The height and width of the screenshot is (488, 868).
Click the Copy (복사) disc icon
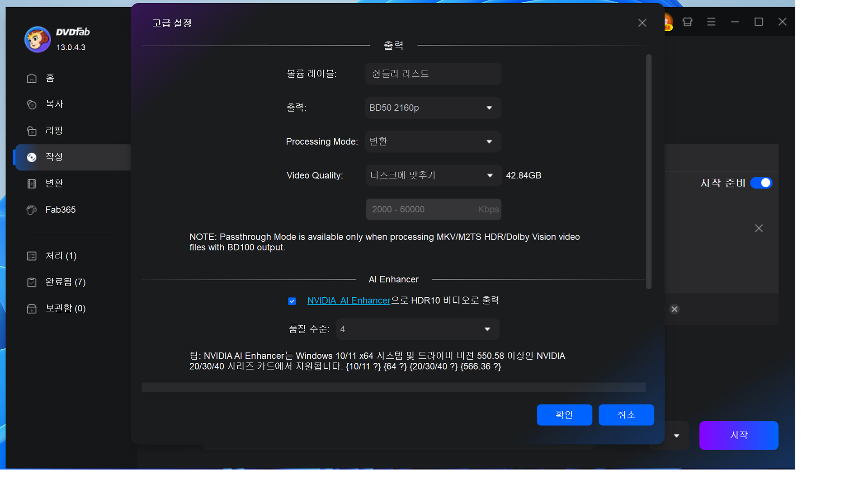coord(32,104)
